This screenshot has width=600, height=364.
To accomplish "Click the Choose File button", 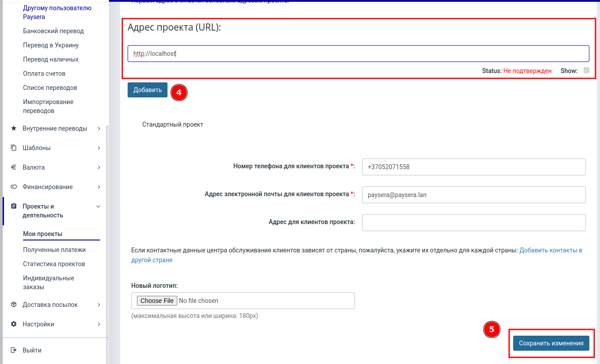I will pyautogui.click(x=157, y=301).
